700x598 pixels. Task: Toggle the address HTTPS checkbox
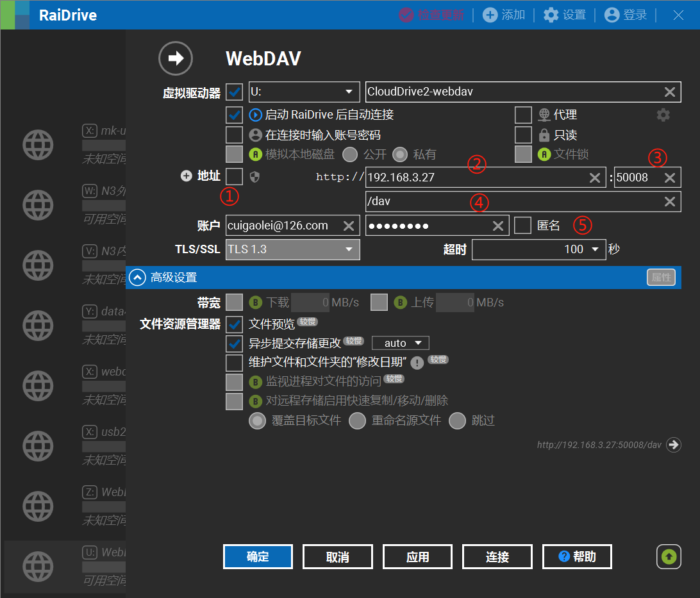click(235, 177)
